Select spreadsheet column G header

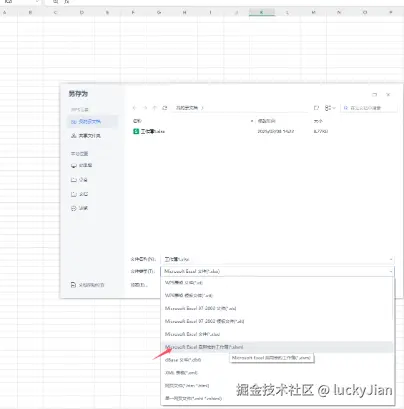(159, 13)
